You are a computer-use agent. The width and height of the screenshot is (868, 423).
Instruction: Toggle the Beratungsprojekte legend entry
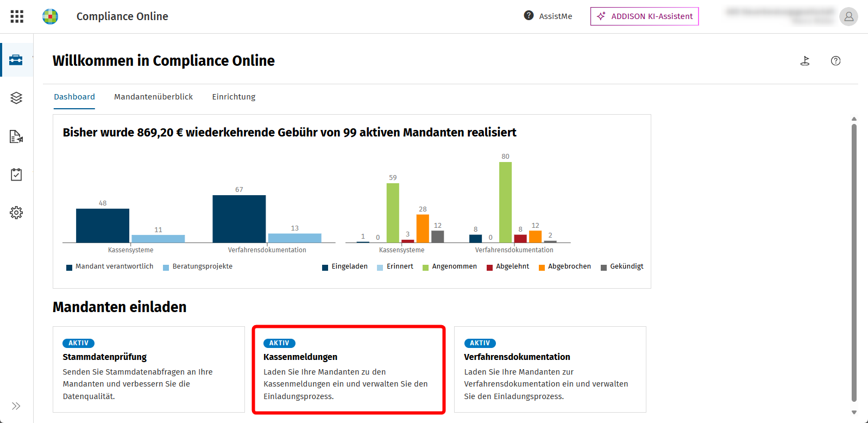198,266
